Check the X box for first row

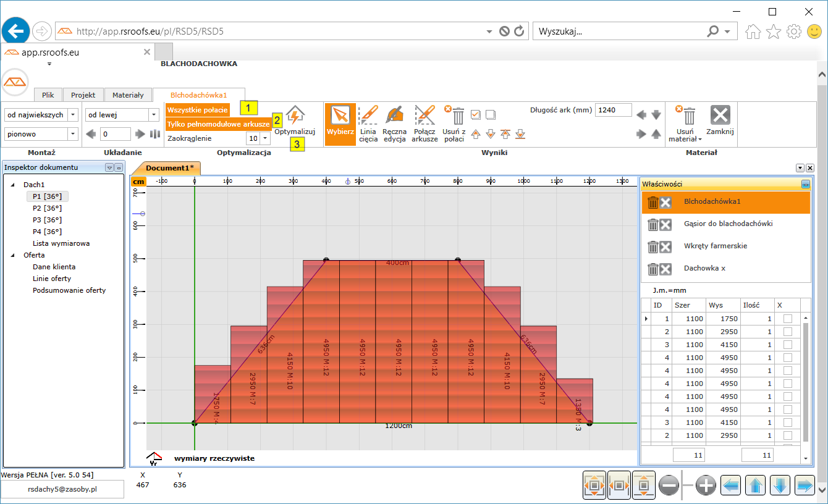(x=787, y=319)
